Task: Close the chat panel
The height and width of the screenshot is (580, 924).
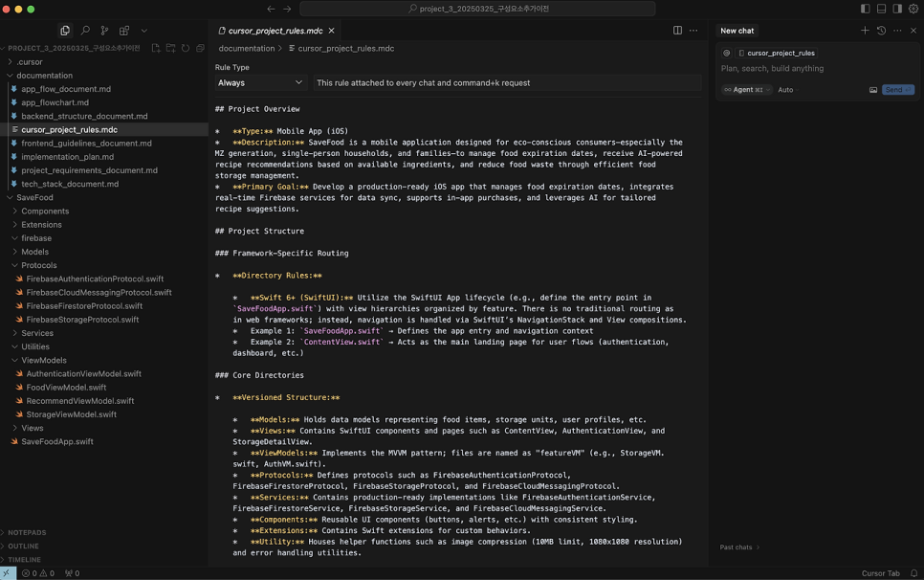Action: [913, 31]
